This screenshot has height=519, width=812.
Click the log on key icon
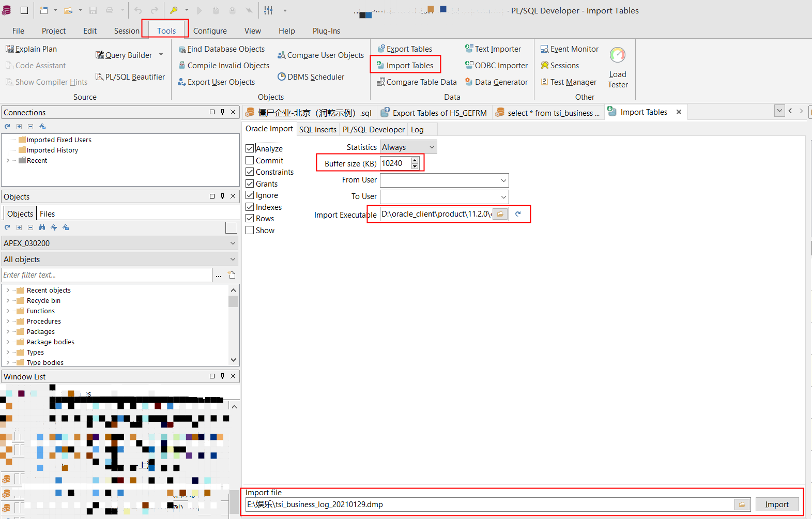click(174, 10)
